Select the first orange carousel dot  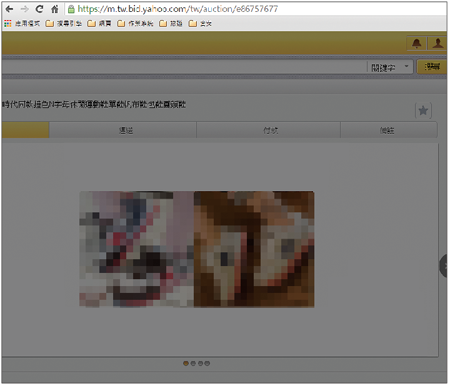click(186, 363)
